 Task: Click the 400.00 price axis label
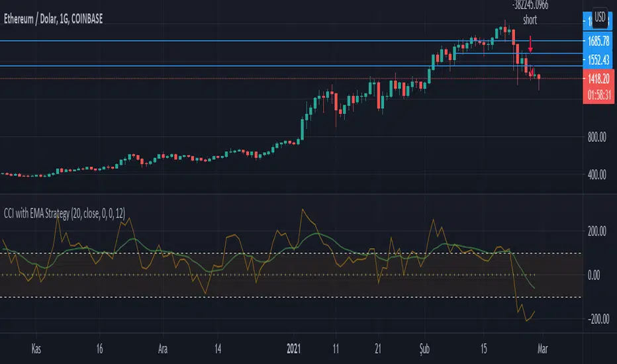pos(597,175)
